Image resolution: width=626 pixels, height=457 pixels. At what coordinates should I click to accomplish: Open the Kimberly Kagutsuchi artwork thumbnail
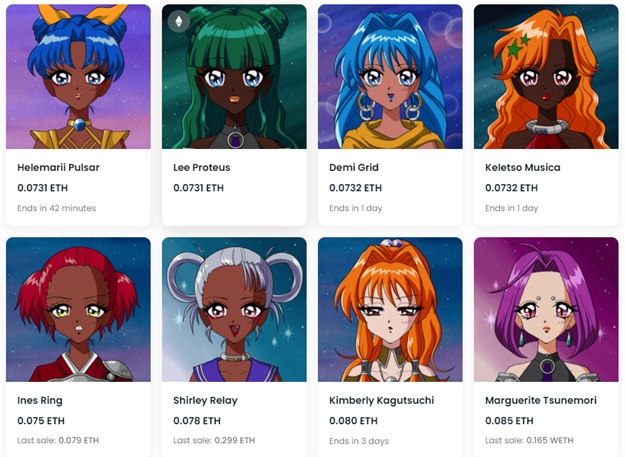pyautogui.click(x=390, y=309)
